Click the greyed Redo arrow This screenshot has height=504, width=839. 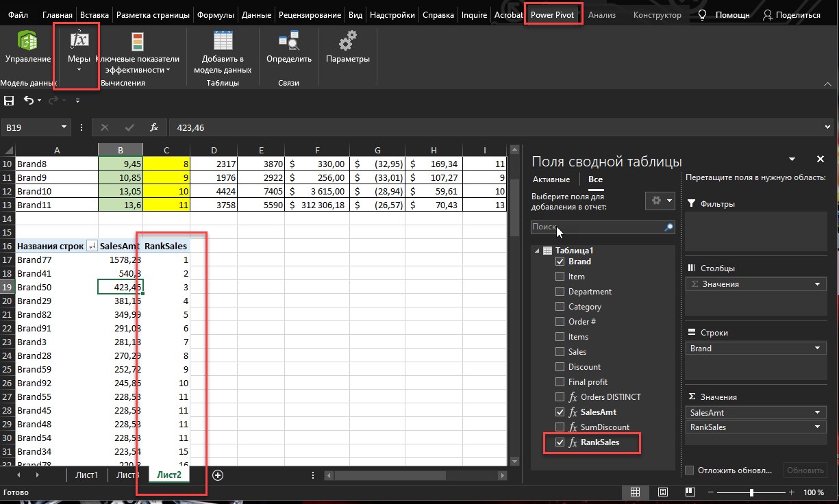[x=53, y=101]
